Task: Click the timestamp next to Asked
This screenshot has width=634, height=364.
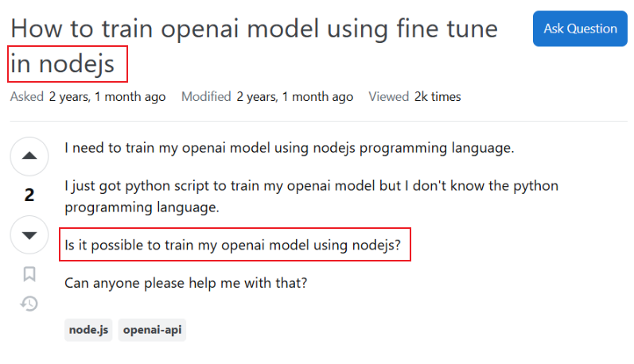Action: coord(107,97)
